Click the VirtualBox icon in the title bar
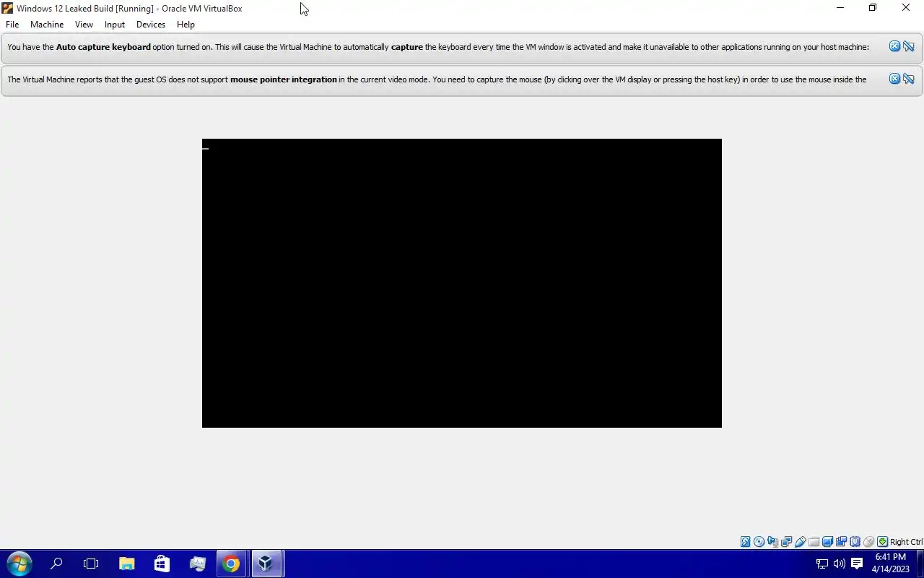924x578 pixels. coord(7,8)
